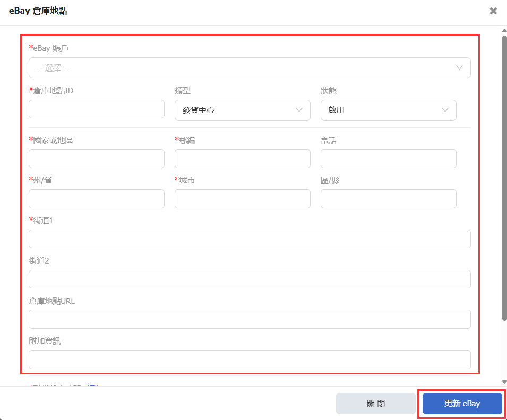507x420 pixels.
Task: Select the 區/縣 input field
Action: (388, 199)
